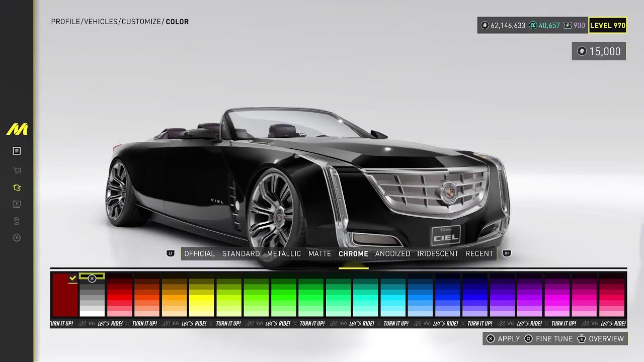Viewport: 644px width, 362px height.
Task: Click COLOR in the breadcrumb path
Action: point(177,22)
